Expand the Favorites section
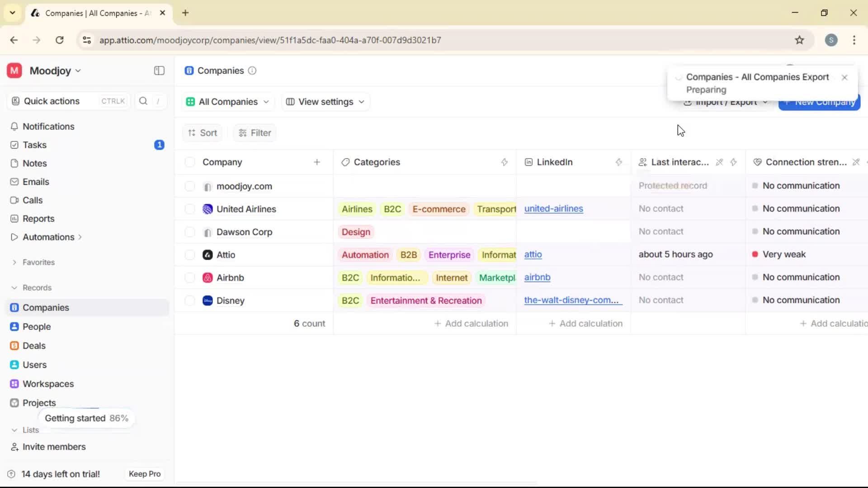Image resolution: width=868 pixels, height=488 pixels. [x=14, y=262]
